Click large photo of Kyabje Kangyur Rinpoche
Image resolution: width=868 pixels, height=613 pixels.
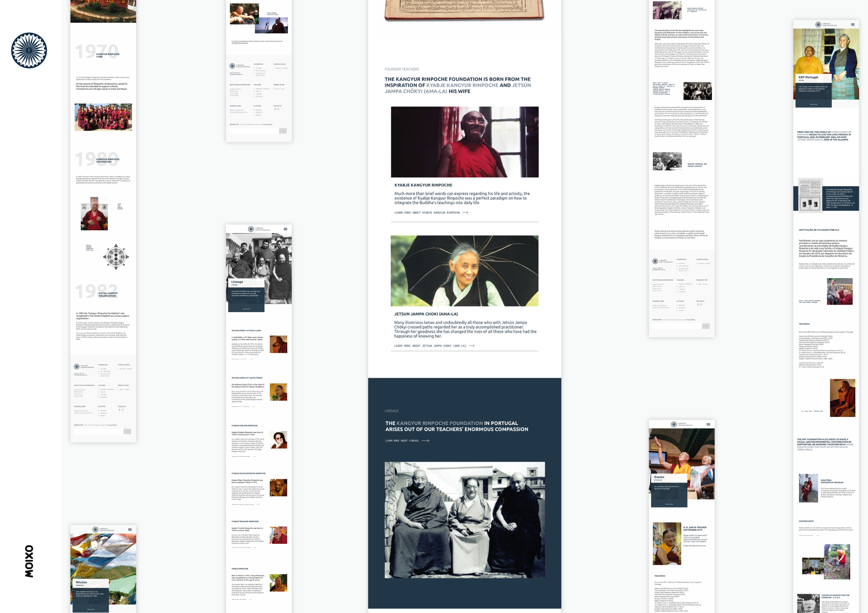(x=465, y=142)
